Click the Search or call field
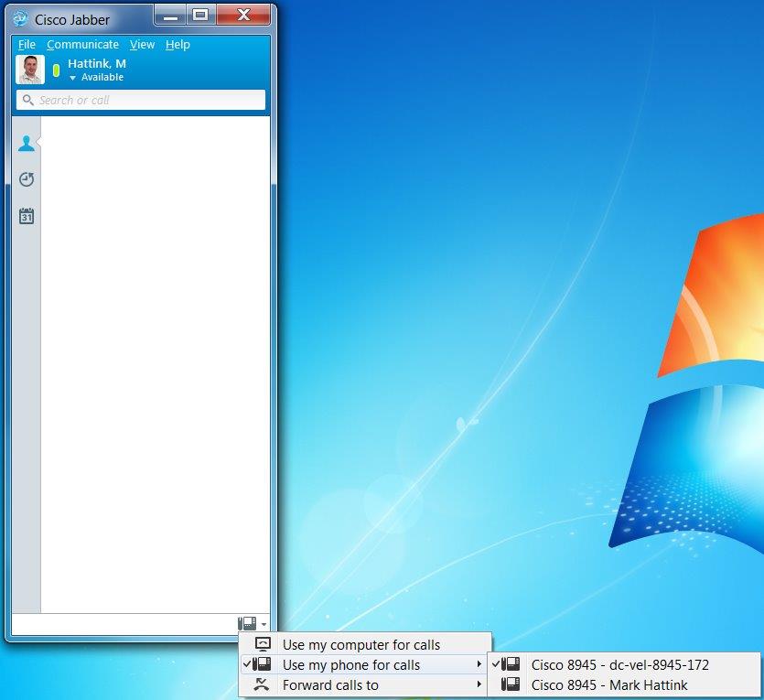 pyautogui.click(x=141, y=100)
